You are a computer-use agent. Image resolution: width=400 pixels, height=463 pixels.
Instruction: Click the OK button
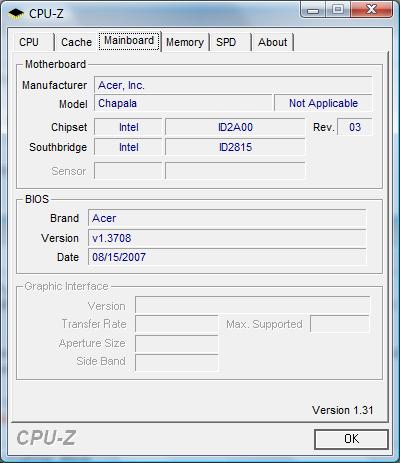(x=351, y=439)
